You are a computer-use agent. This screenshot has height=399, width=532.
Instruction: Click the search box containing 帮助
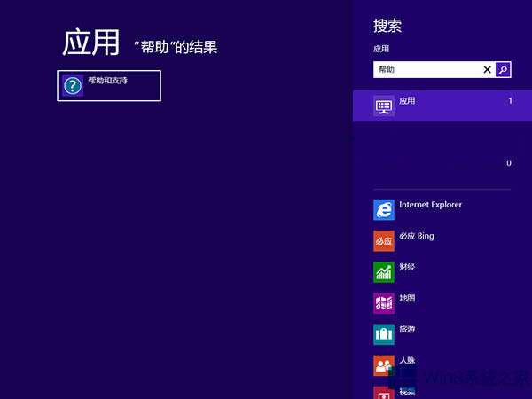point(426,69)
